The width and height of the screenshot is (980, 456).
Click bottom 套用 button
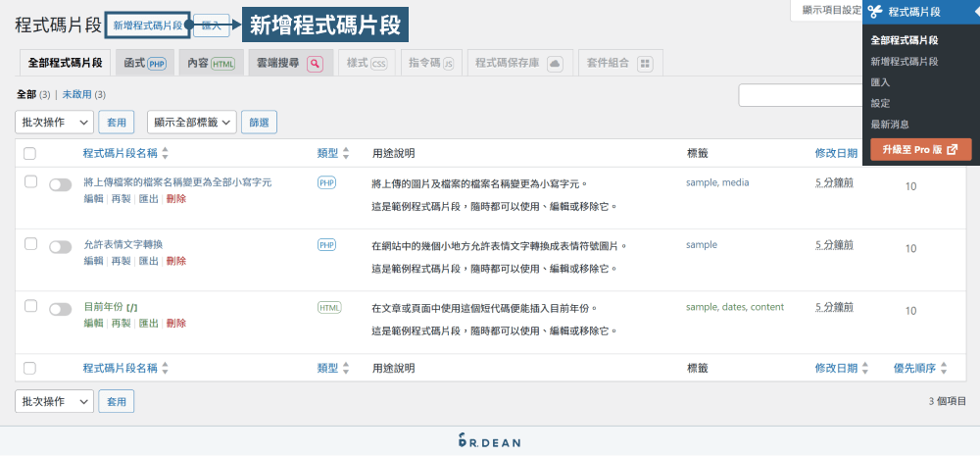(x=117, y=402)
